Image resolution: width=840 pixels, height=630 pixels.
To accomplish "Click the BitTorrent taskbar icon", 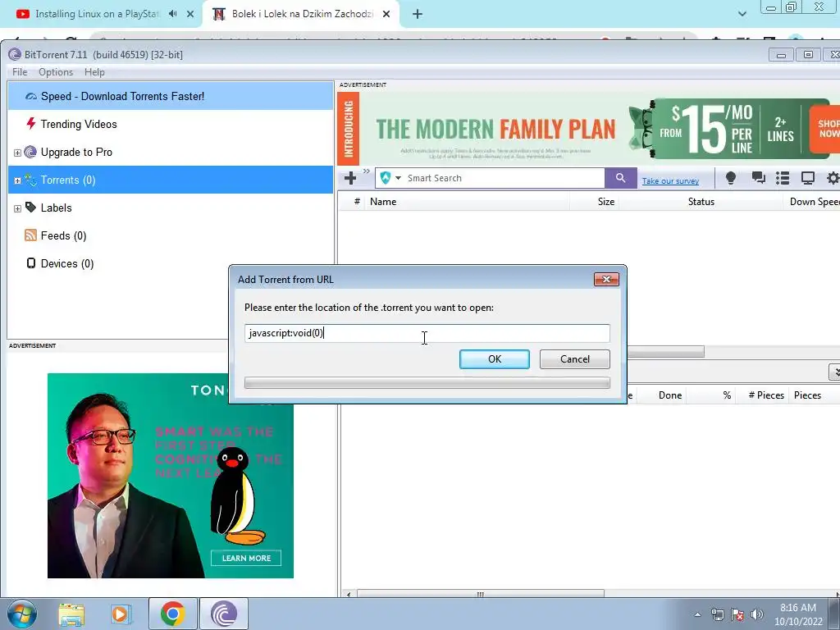I will pos(224,614).
